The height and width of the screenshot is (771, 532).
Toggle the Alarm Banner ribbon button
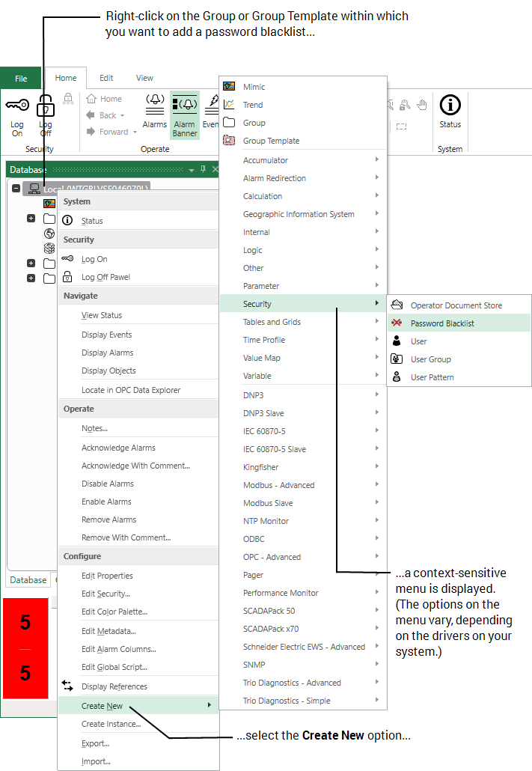[x=185, y=115]
